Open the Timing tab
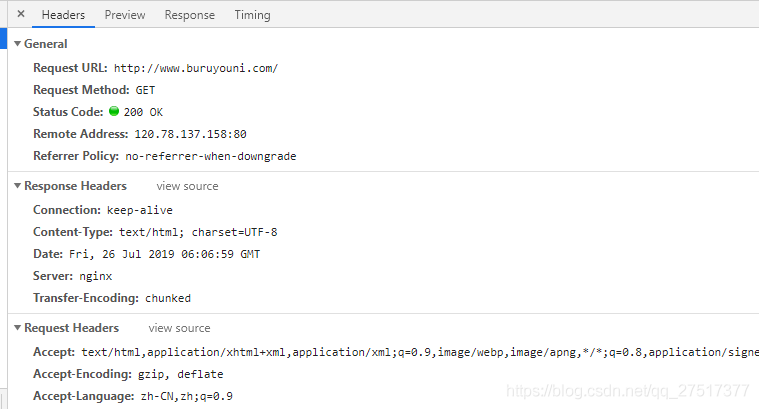The height and width of the screenshot is (409, 759). (253, 15)
